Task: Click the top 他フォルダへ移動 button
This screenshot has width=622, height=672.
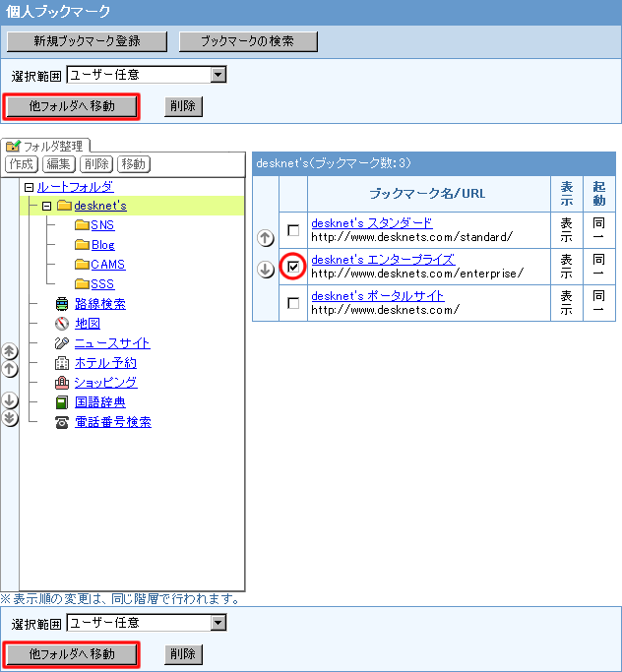Action: tap(72, 106)
